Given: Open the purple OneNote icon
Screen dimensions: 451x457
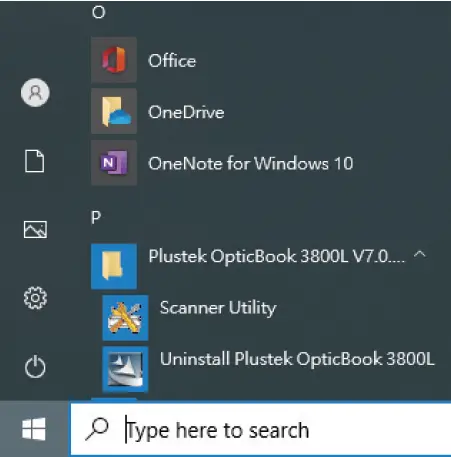Looking at the screenshot, I should (x=114, y=163).
